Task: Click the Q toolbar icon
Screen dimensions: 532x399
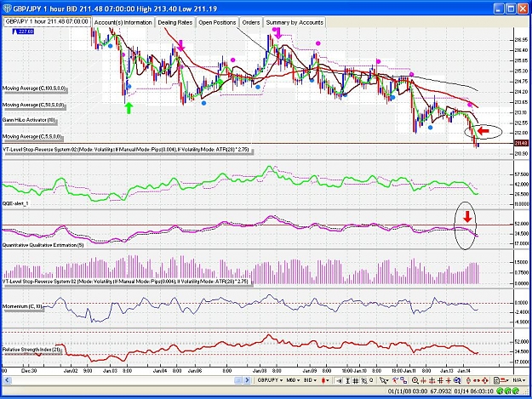Action: 371,380
